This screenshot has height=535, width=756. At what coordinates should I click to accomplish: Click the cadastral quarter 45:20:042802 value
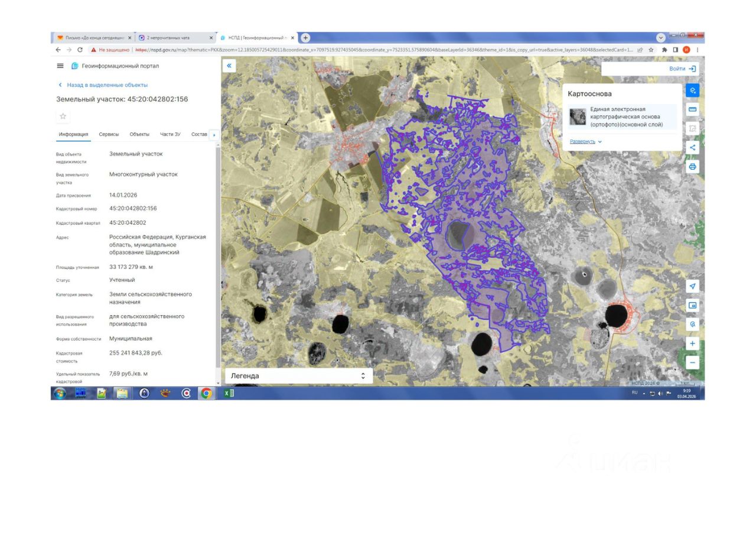click(x=128, y=223)
